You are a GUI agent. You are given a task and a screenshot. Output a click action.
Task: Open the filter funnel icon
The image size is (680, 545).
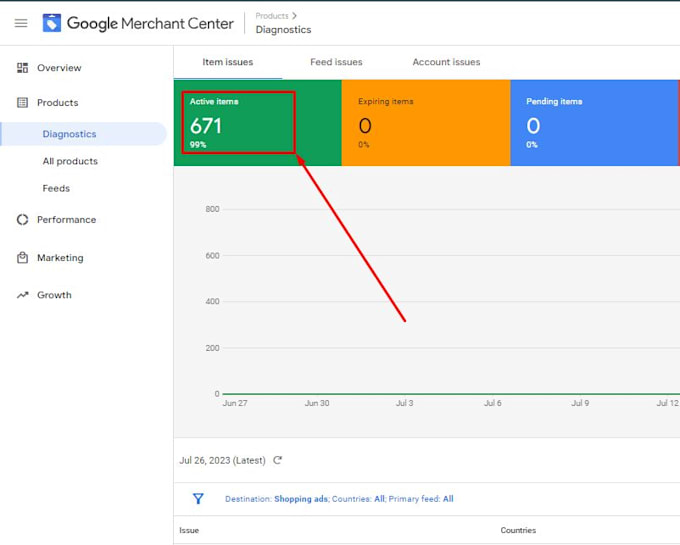click(x=198, y=499)
